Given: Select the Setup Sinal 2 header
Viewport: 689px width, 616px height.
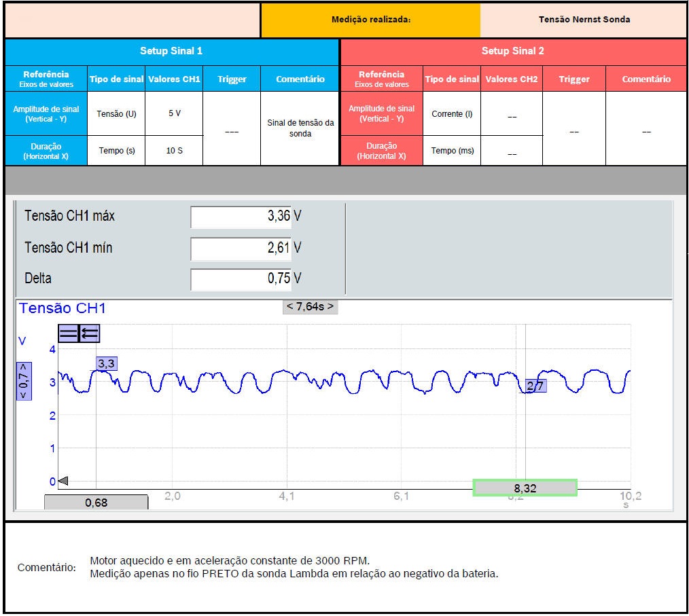Looking at the screenshot, I should (x=512, y=51).
